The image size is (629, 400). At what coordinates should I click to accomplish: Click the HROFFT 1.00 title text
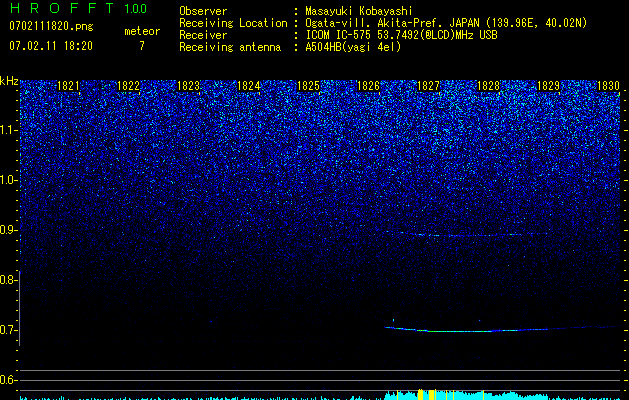[x=75, y=9]
